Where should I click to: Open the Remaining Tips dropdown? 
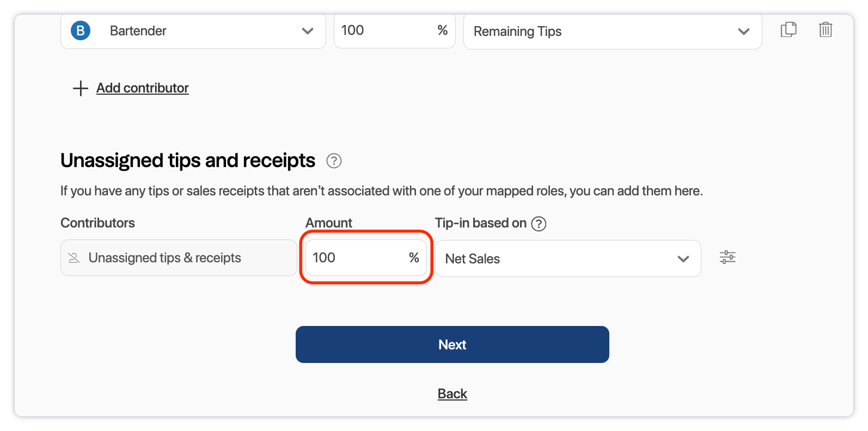(743, 32)
